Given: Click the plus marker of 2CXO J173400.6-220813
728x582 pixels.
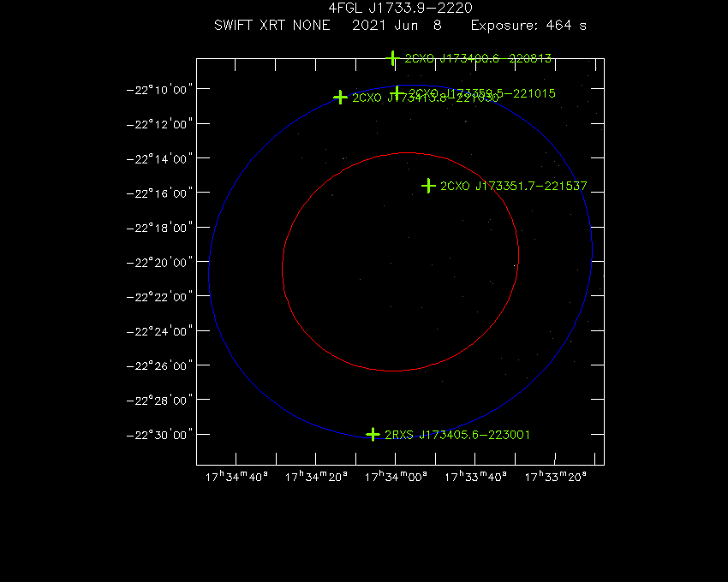Looking at the screenshot, I should coord(393,58).
